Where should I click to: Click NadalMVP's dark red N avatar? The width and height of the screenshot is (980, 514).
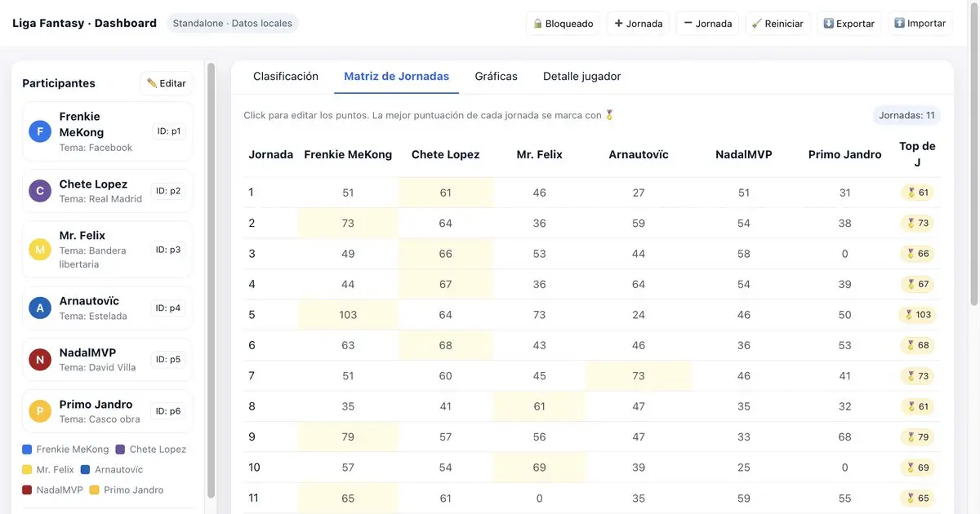click(x=40, y=360)
